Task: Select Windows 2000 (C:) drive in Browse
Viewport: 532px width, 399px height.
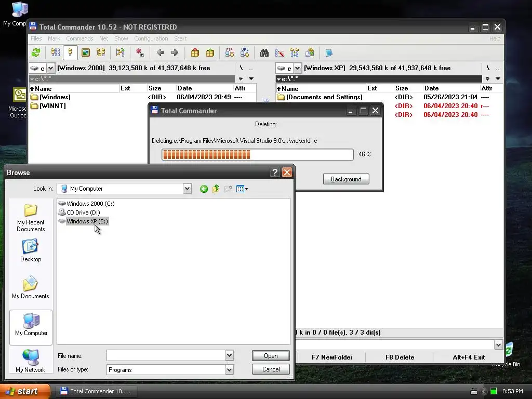Action: (x=86, y=204)
